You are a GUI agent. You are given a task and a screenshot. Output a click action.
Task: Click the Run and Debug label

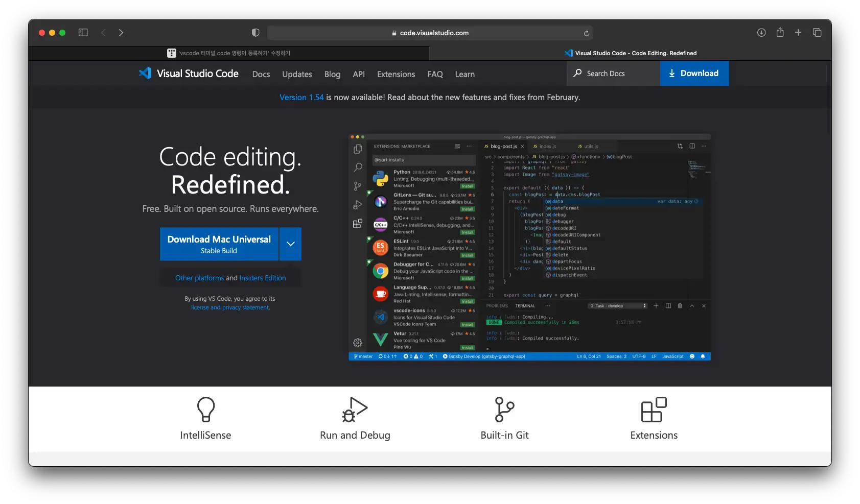[355, 435]
